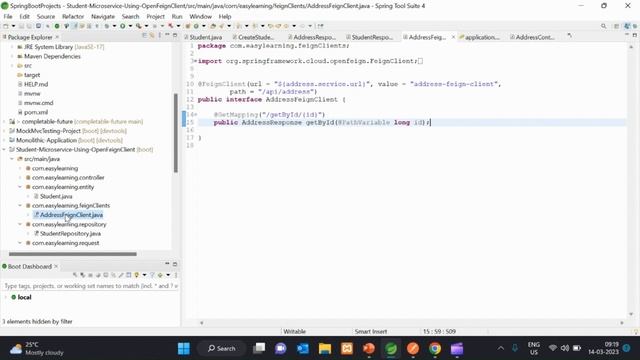Expand the local node in Boot Dashboard
This screenshot has height=360, width=640.
pyautogui.click(x=6, y=297)
